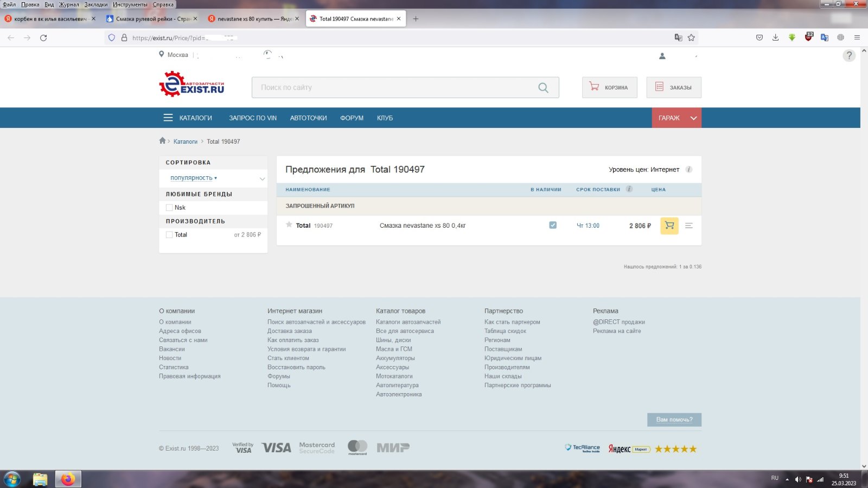Image resolution: width=868 pixels, height=488 pixels.
Task: Click the page translate icon in address bar
Action: click(678, 37)
